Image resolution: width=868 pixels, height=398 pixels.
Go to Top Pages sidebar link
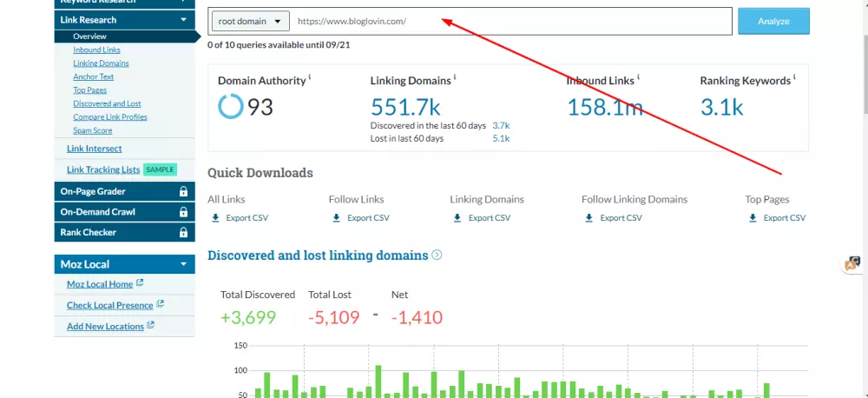tap(89, 90)
